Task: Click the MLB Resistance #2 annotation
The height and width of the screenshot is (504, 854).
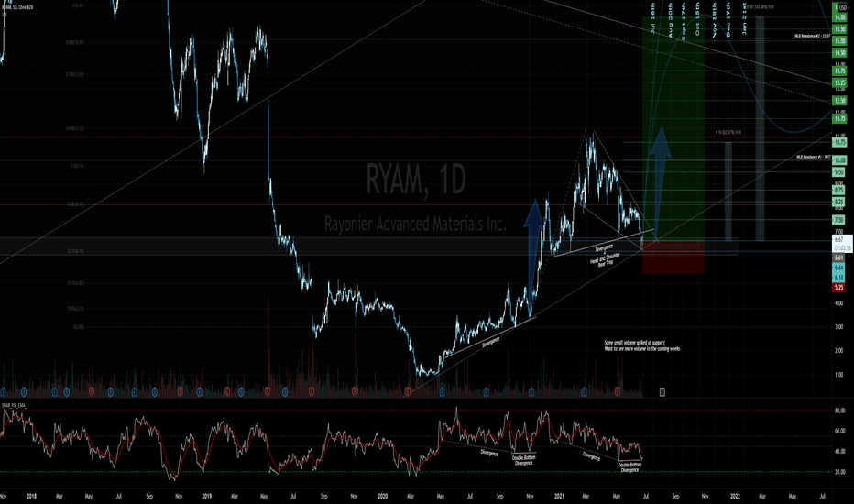Action: click(x=812, y=36)
